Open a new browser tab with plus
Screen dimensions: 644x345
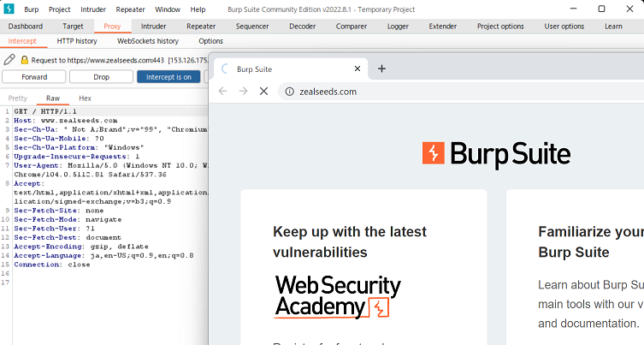tap(381, 68)
